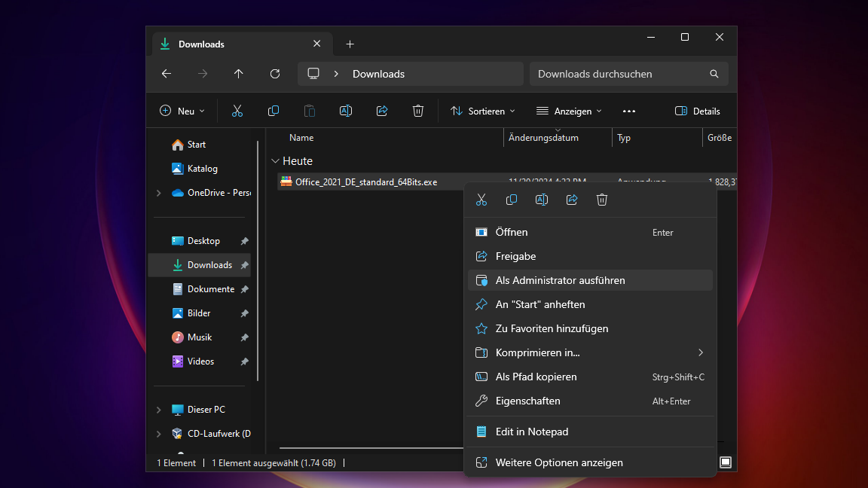Click the share icon in context menu
868x488 pixels.
[x=572, y=200]
